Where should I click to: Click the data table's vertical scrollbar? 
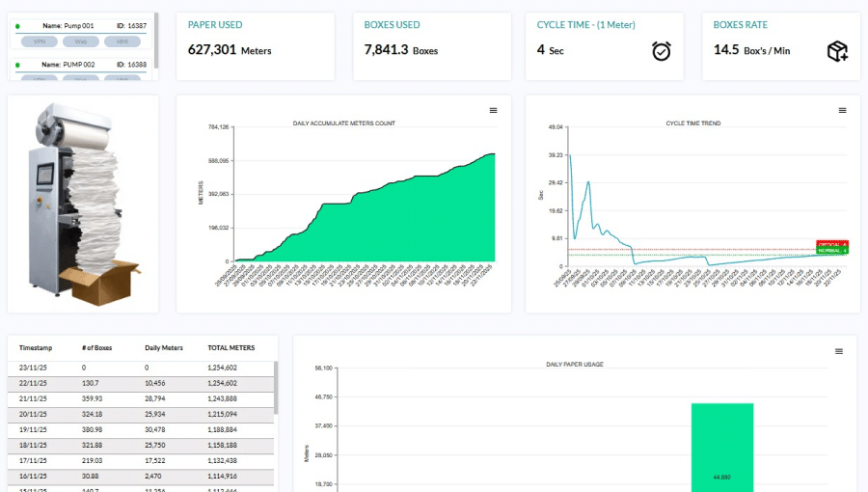[275, 386]
